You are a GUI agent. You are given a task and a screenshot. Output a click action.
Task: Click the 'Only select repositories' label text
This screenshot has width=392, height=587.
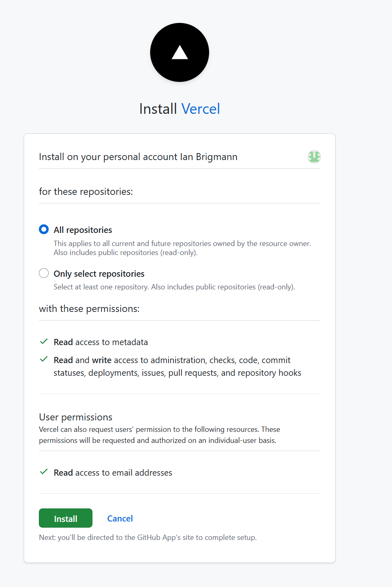[x=99, y=273]
